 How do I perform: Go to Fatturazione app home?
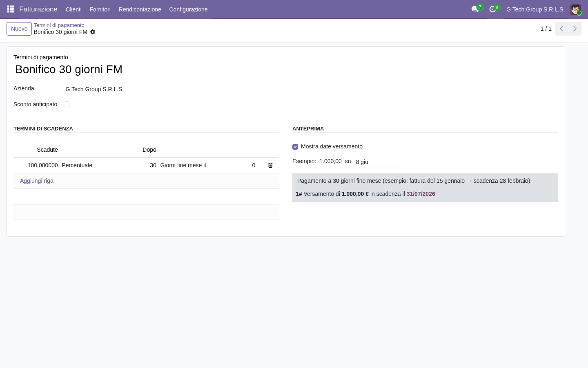click(38, 9)
